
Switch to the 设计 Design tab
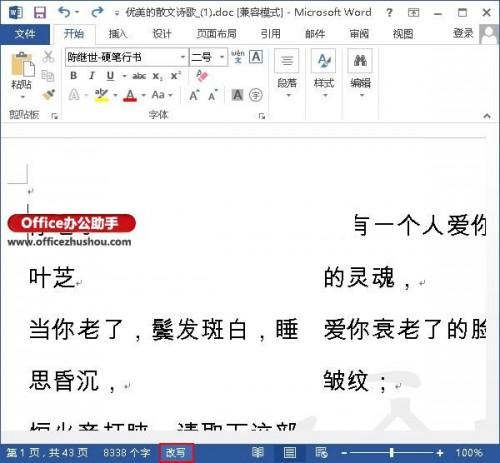click(162, 34)
